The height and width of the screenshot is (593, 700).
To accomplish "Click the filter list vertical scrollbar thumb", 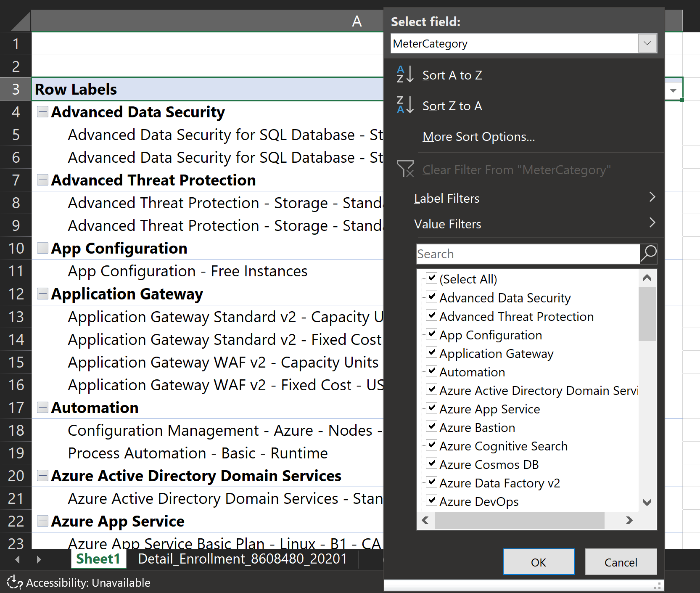I will click(x=647, y=314).
